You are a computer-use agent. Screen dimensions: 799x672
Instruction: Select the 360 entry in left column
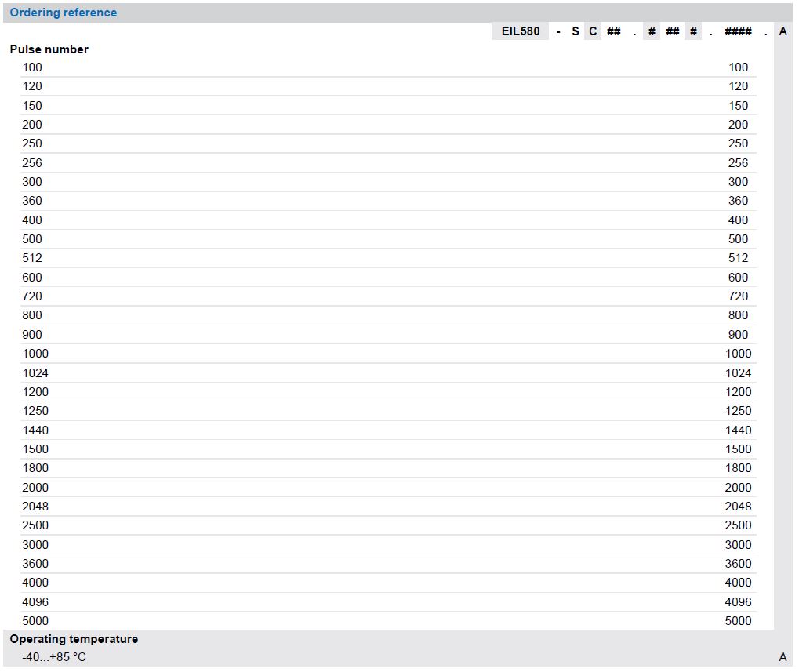tap(32, 201)
